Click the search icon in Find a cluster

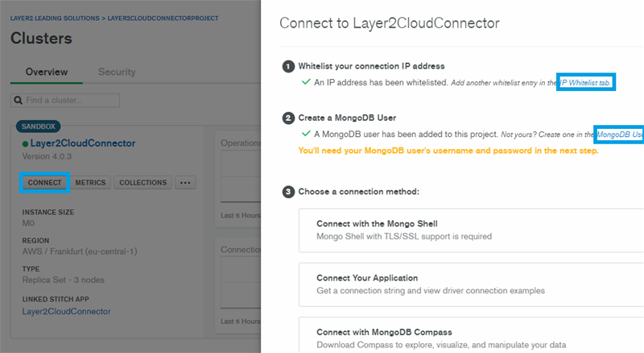(17, 101)
